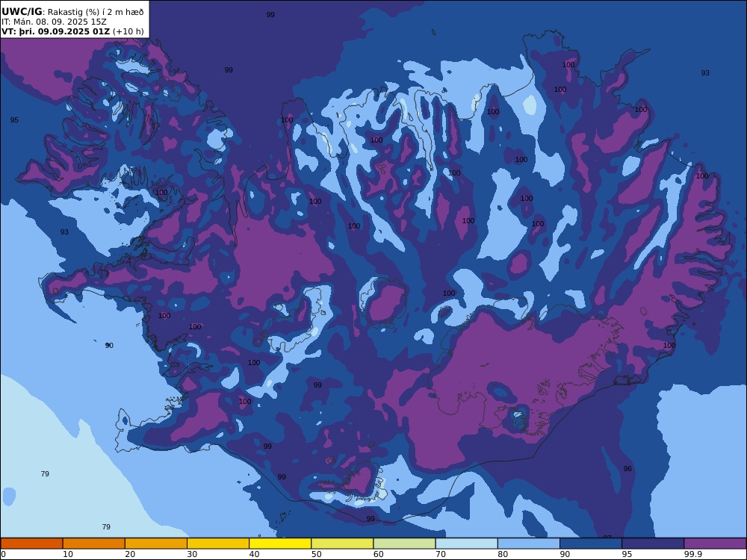
Task: Select the legend tick label '40'
Action: (x=255, y=554)
